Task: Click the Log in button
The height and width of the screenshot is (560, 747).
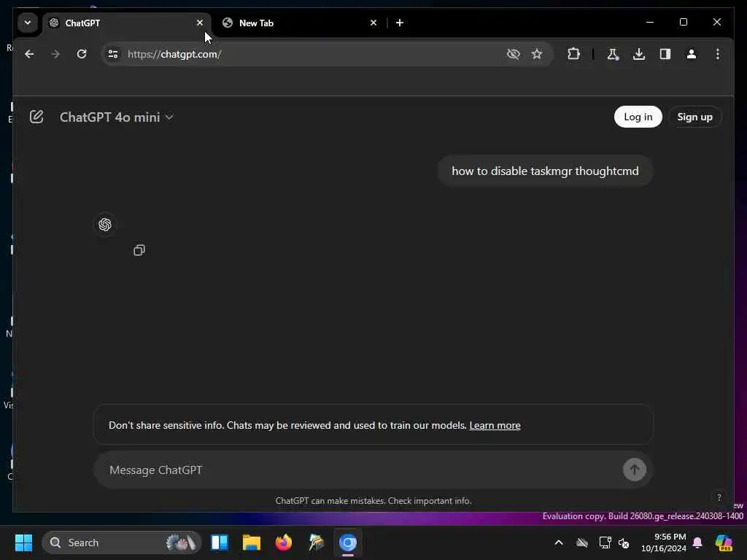Action: [638, 117]
